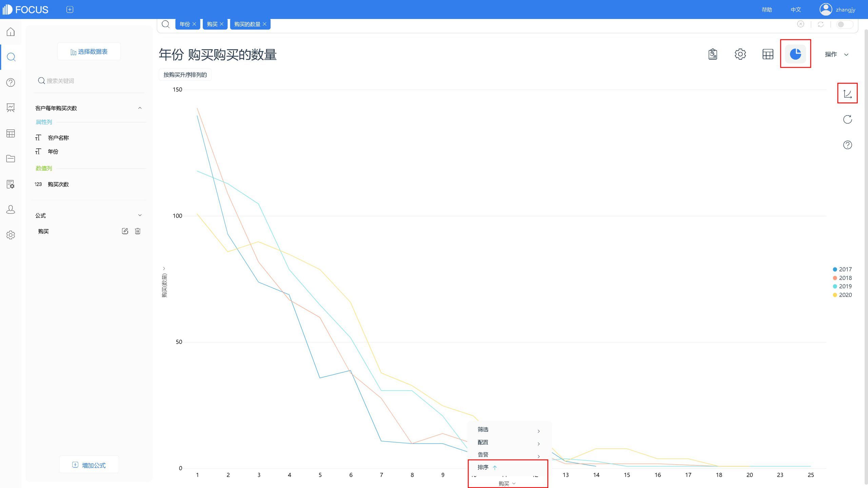Select the 年份 column in the list
The image size is (868, 488).
53,151
